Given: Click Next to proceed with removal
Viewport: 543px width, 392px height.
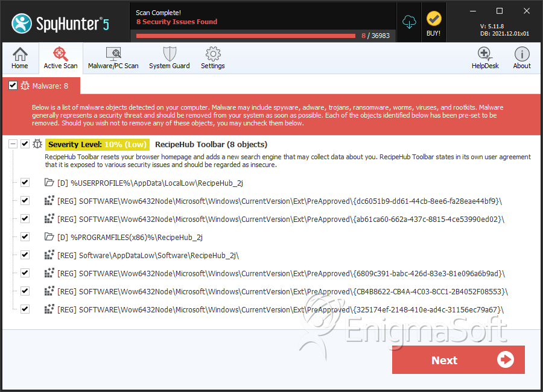Looking at the screenshot, I should tap(458, 360).
